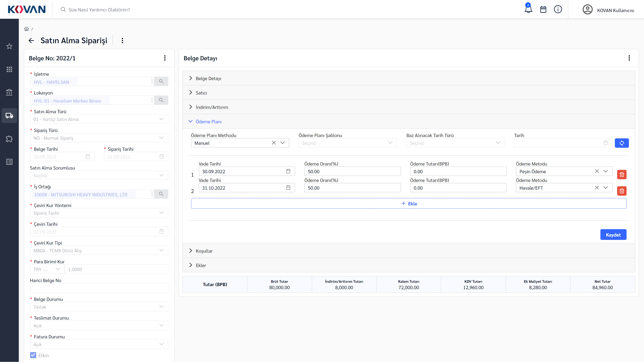
Task: Clear the Havale/EFT selection
Action: [597, 188]
